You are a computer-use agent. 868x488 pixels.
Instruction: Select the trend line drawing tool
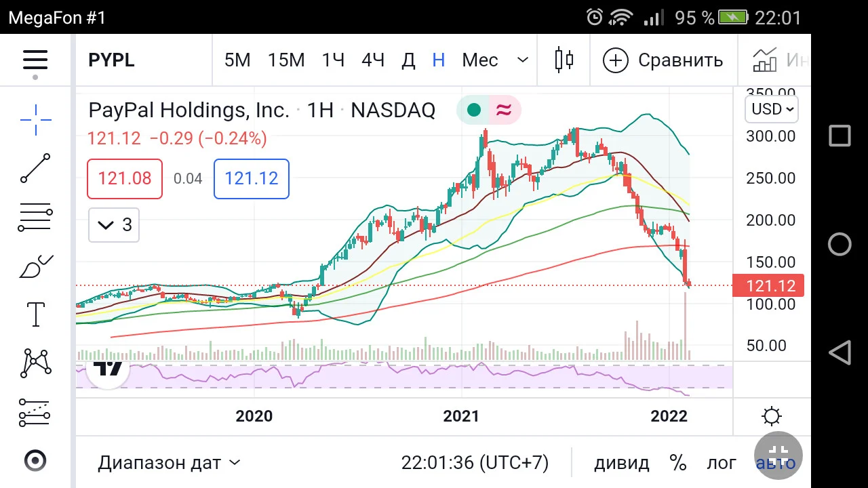click(x=35, y=168)
